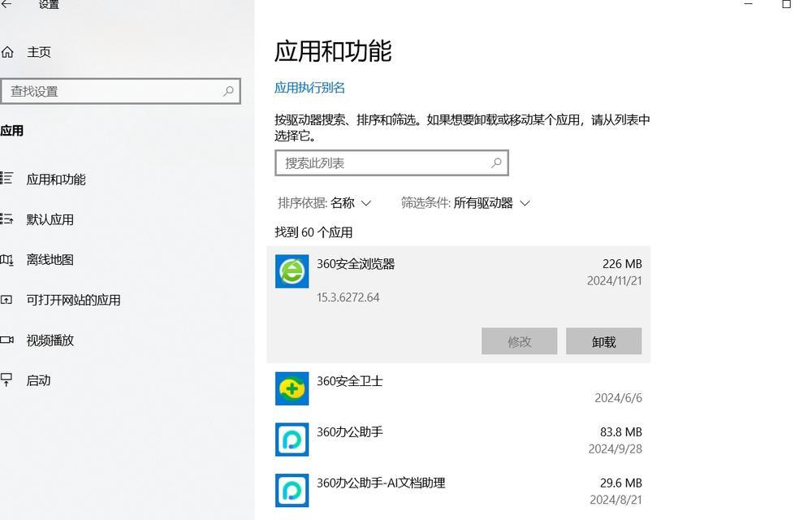Open 筛选条件 所有驱动器 dropdown
The height and width of the screenshot is (520, 812).
tap(465, 202)
